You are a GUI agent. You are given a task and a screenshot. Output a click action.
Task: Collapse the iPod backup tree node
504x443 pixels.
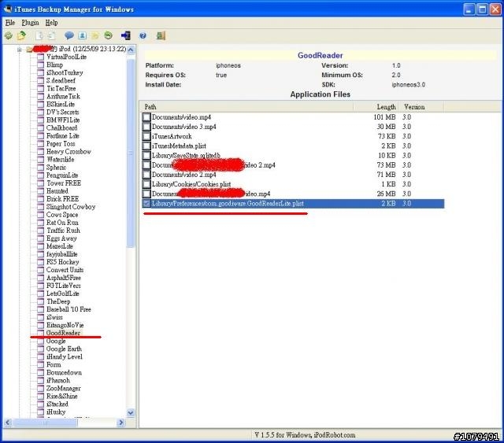pyautogui.click(x=19, y=50)
